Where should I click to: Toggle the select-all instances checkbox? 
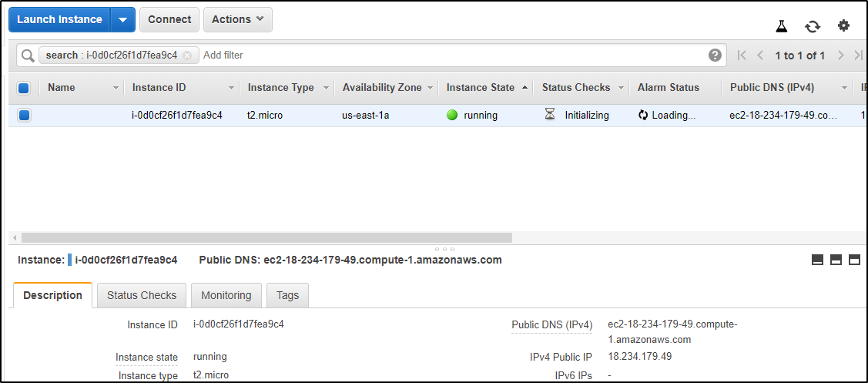tap(24, 88)
